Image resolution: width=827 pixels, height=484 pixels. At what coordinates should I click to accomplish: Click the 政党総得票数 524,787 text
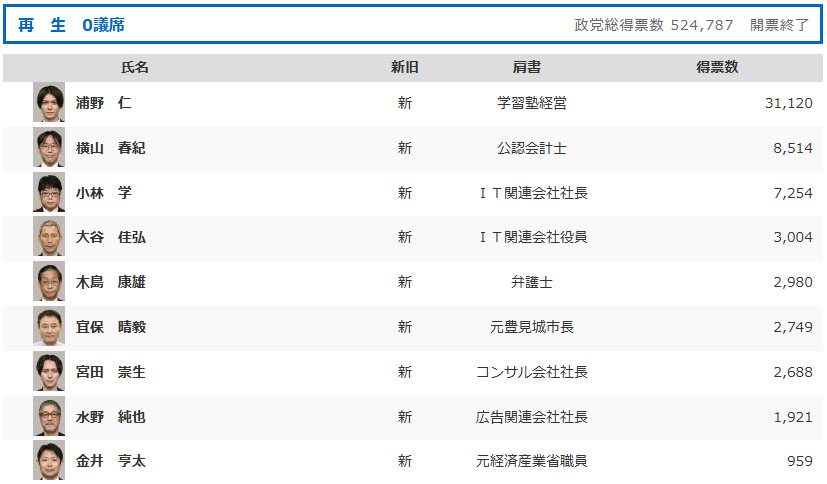click(x=653, y=25)
